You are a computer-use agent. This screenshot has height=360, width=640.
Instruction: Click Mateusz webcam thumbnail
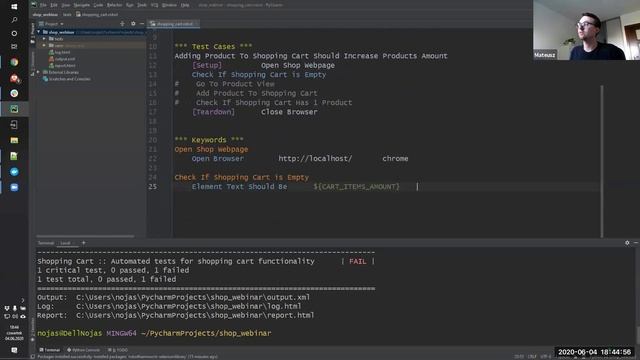pos(586,30)
